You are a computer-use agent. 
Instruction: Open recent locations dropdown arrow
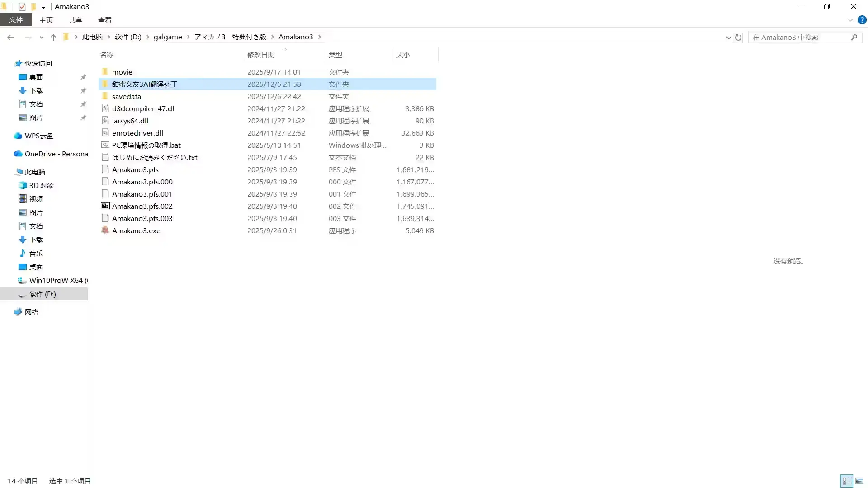42,38
